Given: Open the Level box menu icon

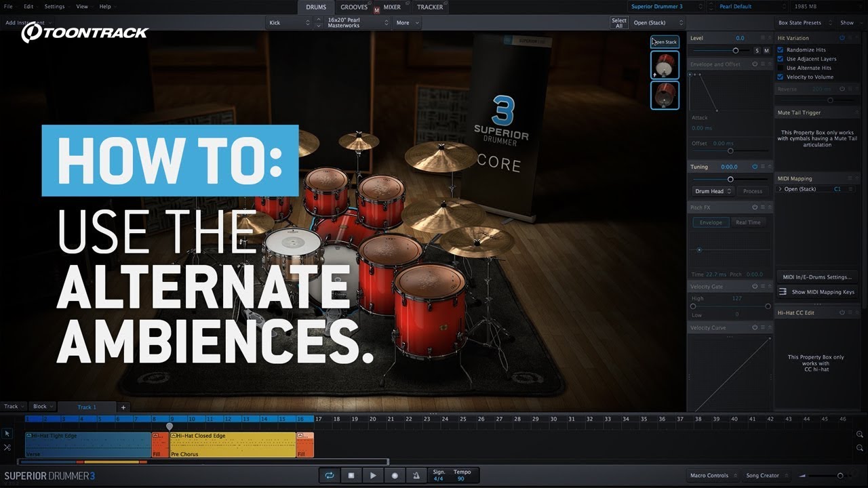Looking at the screenshot, I should pyautogui.click(x=762, y=38).
